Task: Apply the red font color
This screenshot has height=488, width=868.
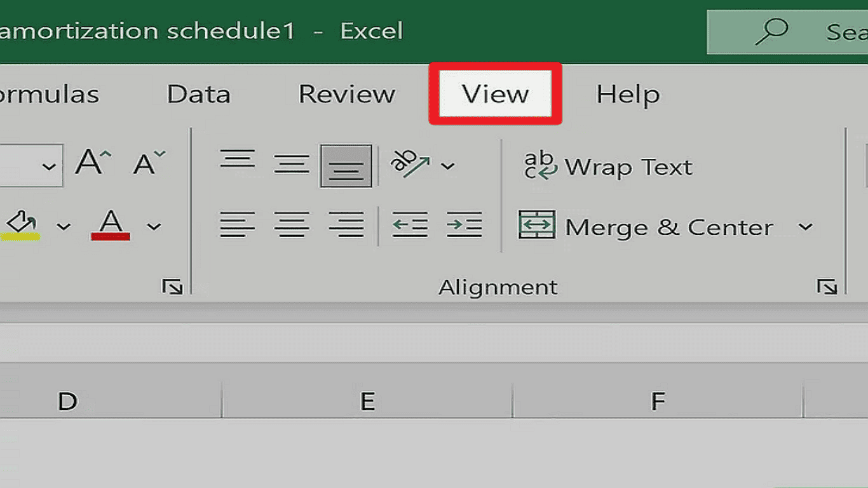Action: tap(111, 226)
